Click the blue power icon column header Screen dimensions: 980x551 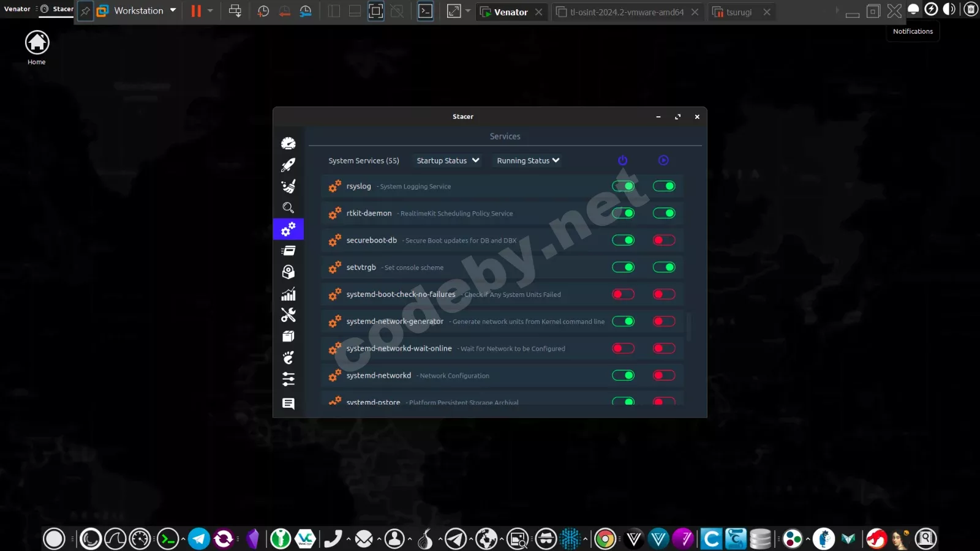tap(623, 160)
